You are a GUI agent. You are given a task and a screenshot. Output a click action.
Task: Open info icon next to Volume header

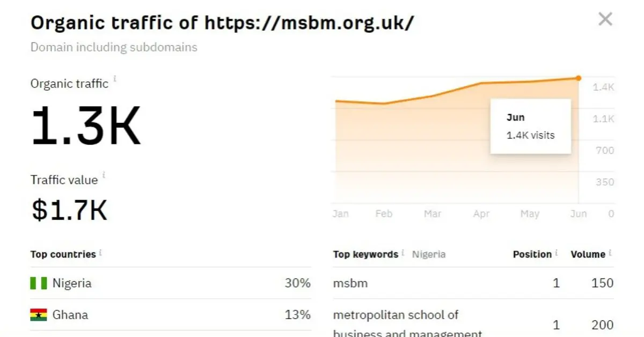point(610,252)
